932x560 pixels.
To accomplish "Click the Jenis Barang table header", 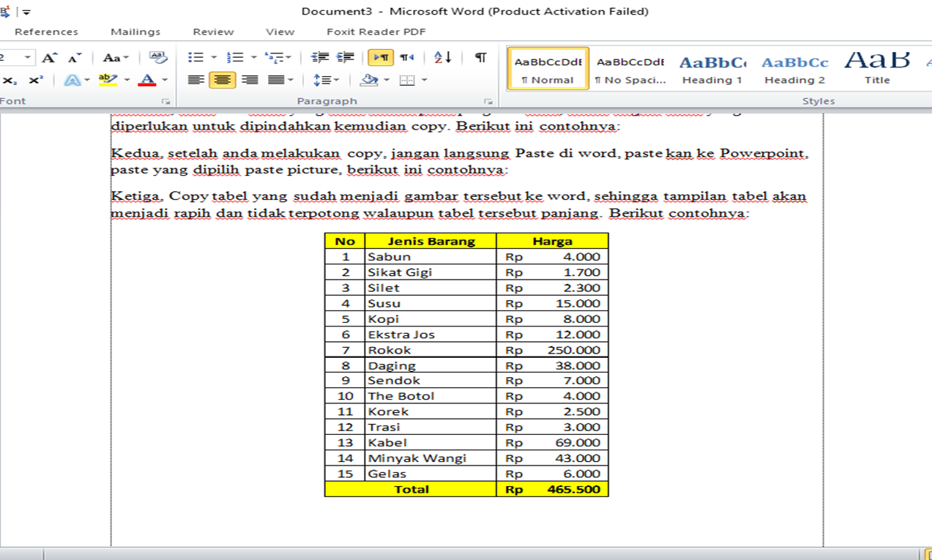I will click(431, 241).
